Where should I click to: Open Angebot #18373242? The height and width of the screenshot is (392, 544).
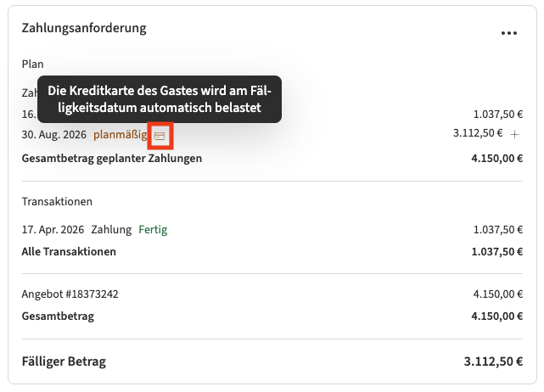click(70, 294)
